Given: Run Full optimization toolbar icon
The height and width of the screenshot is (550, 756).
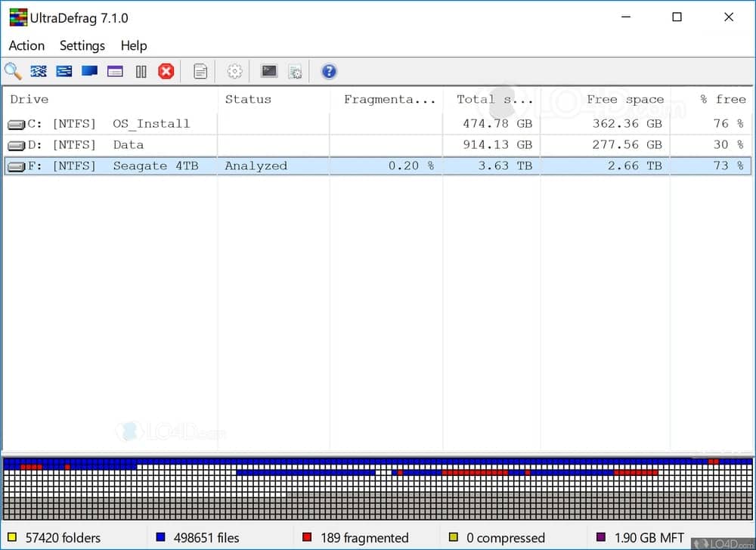Looking at the screenshot, I should click(x=90, y=71).
